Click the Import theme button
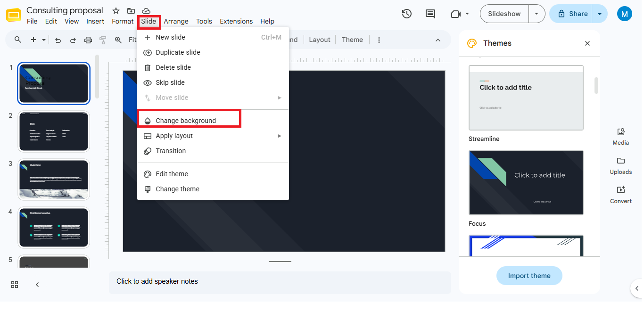The image size is (644, 319). click(x=529, y=276)
